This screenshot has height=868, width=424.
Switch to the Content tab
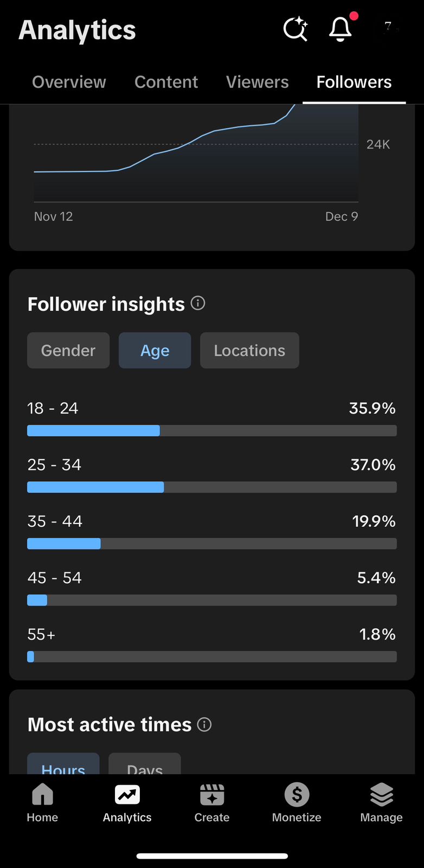point(166,82)
